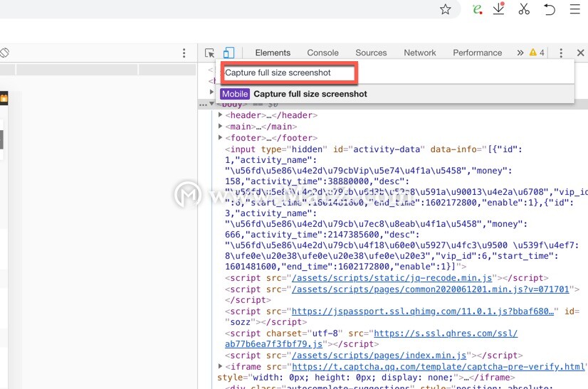
Task: Click the Mobile category badge
Action: click(235, 94)
